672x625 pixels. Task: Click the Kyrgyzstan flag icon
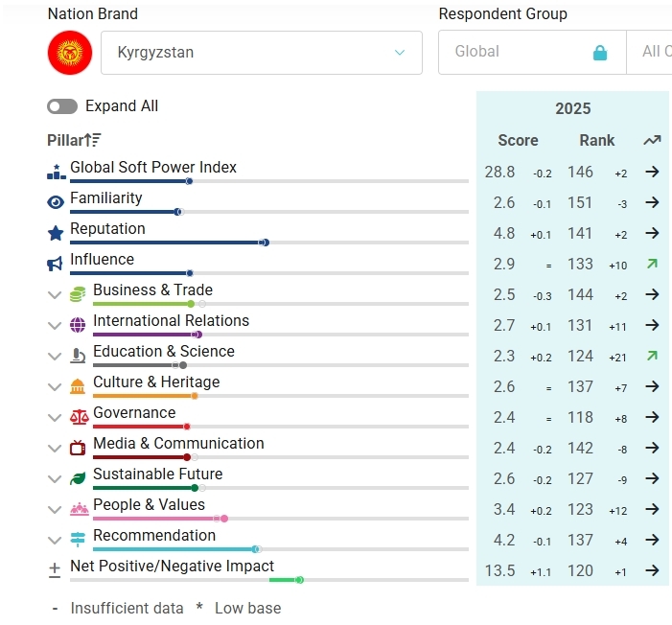click(x=70, y=53)
